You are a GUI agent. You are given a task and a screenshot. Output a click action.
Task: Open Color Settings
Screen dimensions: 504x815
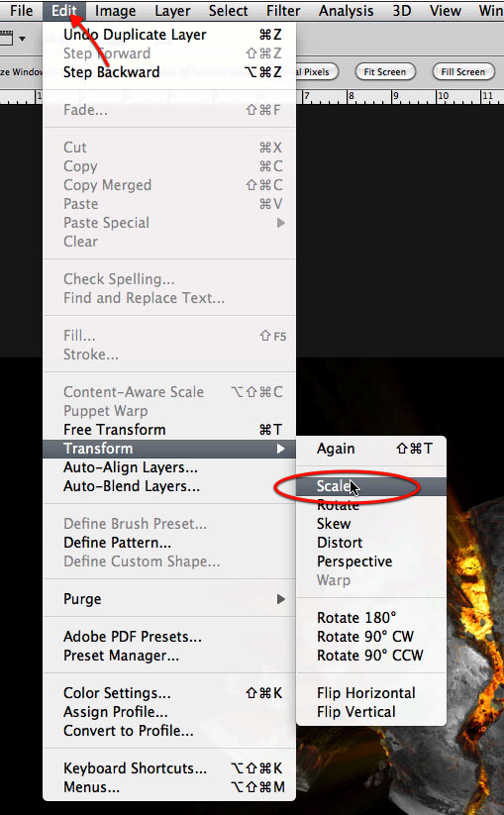point(169,693)
